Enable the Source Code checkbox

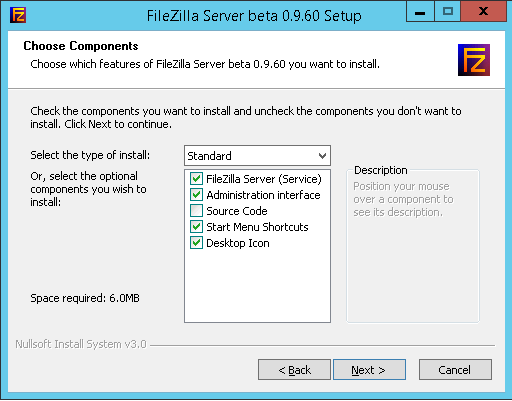(196, 211)
